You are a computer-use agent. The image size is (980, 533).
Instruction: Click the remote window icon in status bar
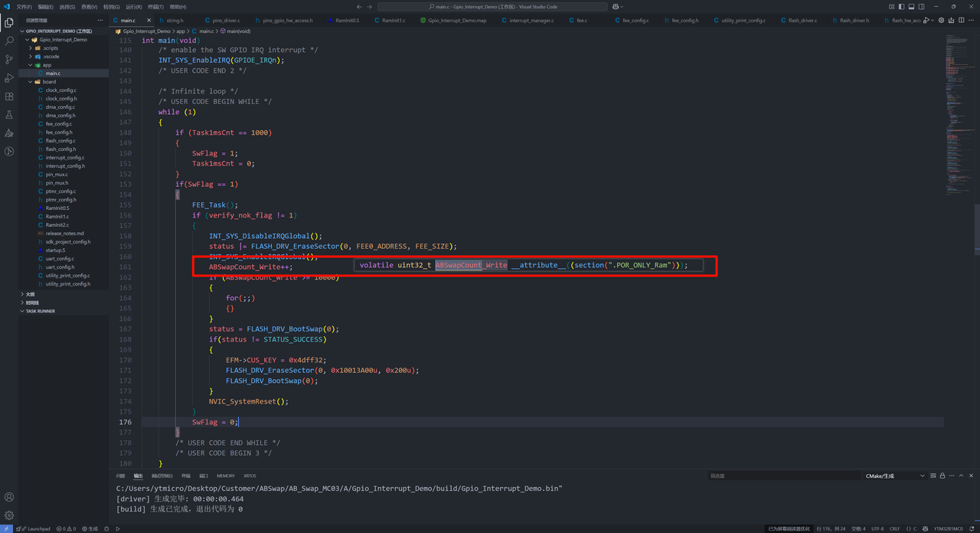click(6, 528)
